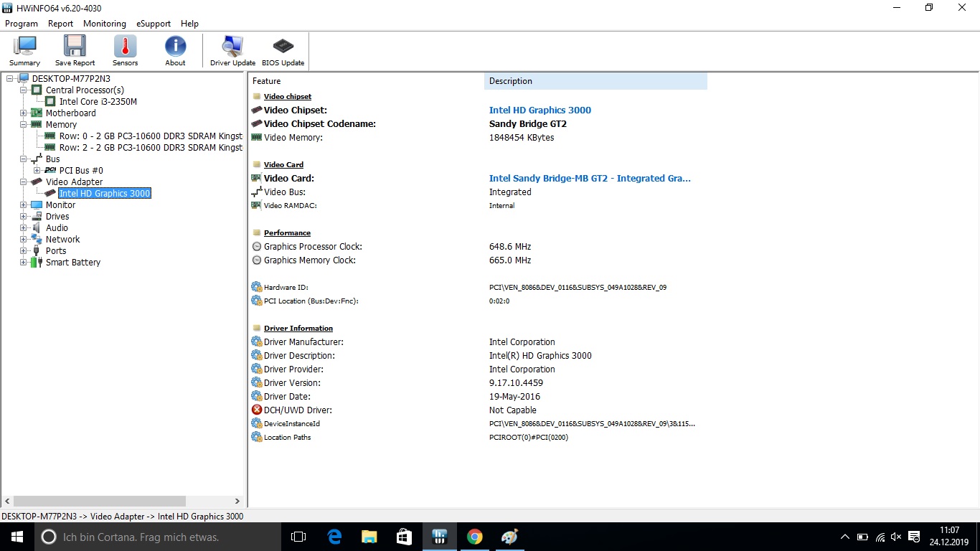
Task: Click the About info icon
Action: click(175, 51)
